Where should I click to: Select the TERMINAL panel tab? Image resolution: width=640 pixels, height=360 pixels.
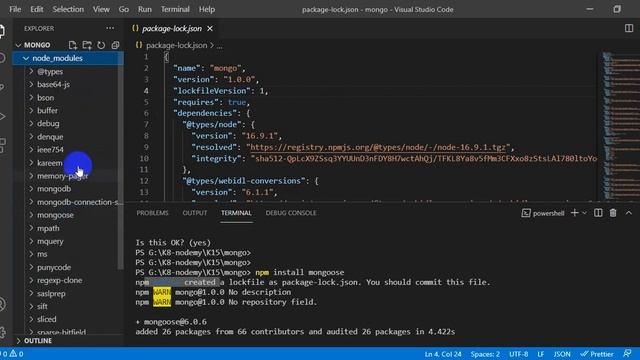pos(236,213)
